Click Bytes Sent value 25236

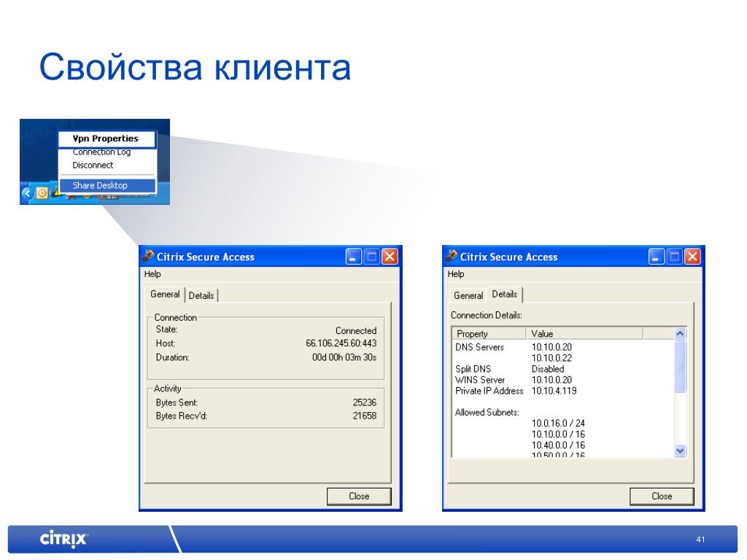tap(365, 402)
